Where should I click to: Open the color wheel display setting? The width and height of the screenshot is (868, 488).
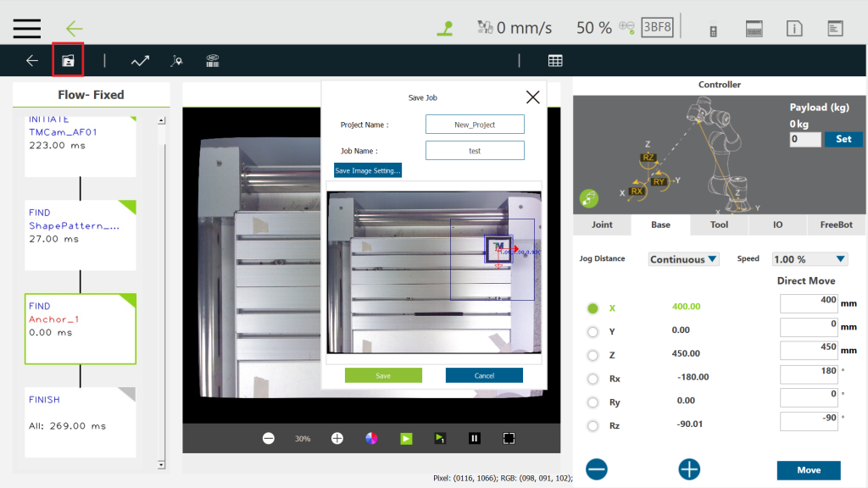point(371,438)
